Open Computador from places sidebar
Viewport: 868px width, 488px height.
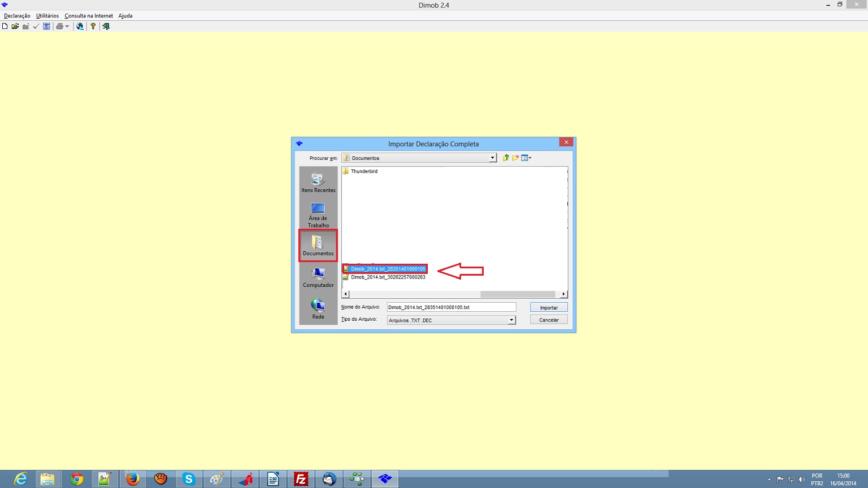[318, 277]
